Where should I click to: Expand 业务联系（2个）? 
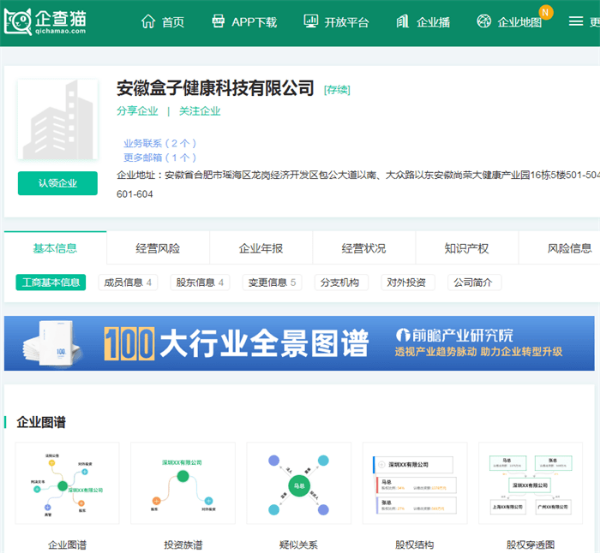point(160,144)
